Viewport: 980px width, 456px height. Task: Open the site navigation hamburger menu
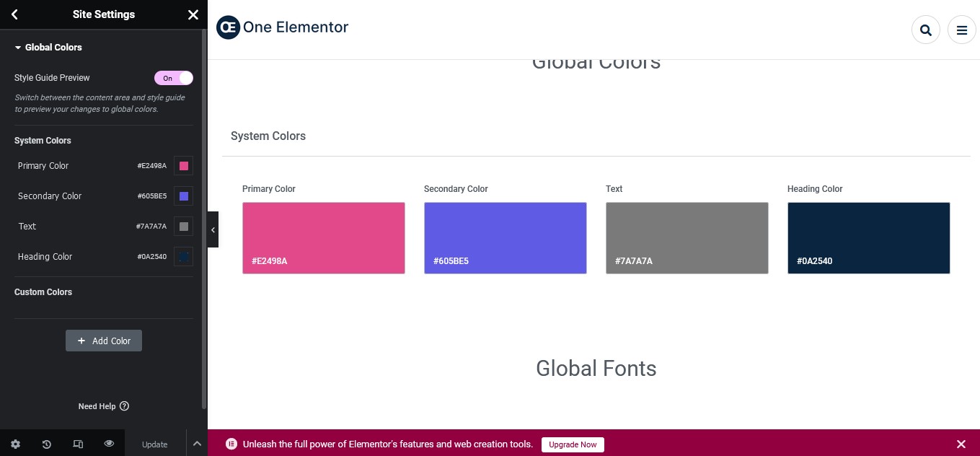click(961, 30)
